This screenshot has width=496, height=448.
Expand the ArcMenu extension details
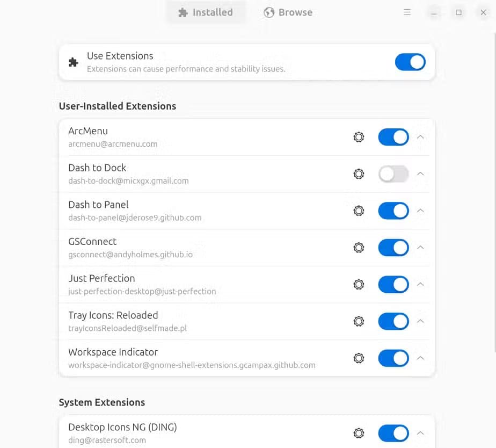[x=421, y=137]
